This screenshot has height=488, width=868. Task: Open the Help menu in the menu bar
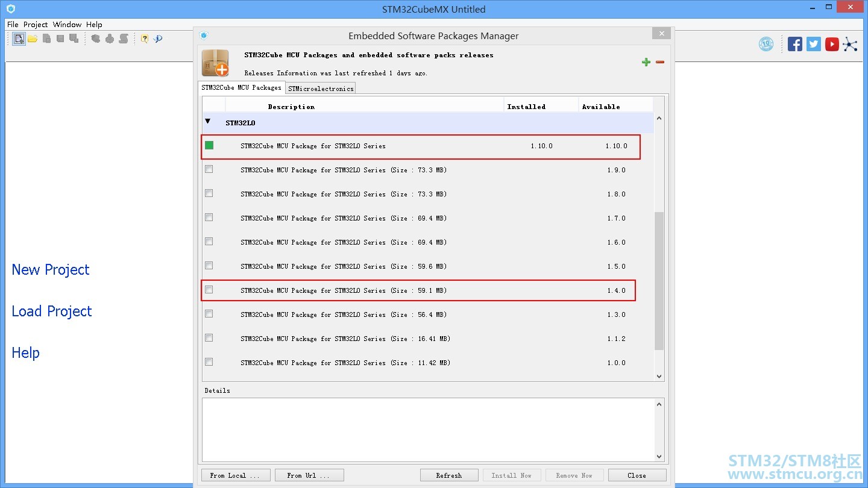pos(94,25)
